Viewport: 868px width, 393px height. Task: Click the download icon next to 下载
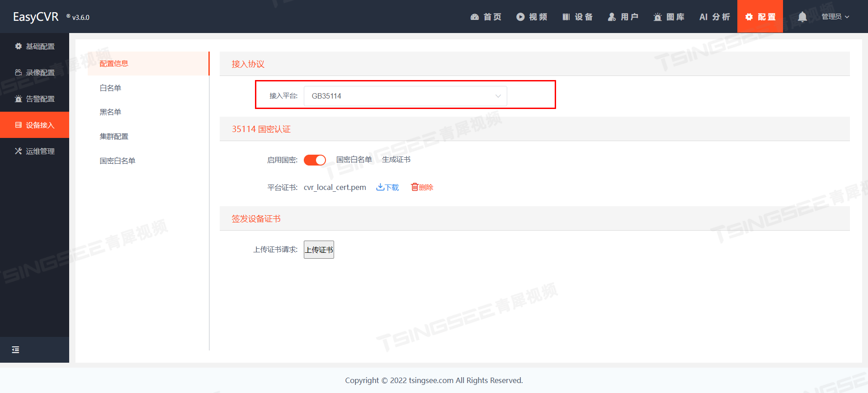tap(380, 187)
